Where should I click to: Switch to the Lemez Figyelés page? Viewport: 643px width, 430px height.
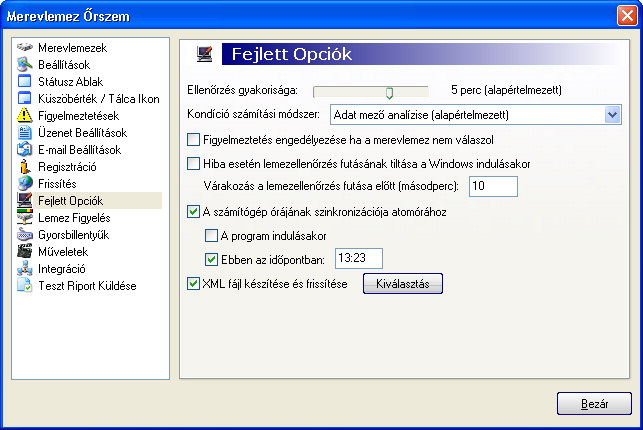74,218
